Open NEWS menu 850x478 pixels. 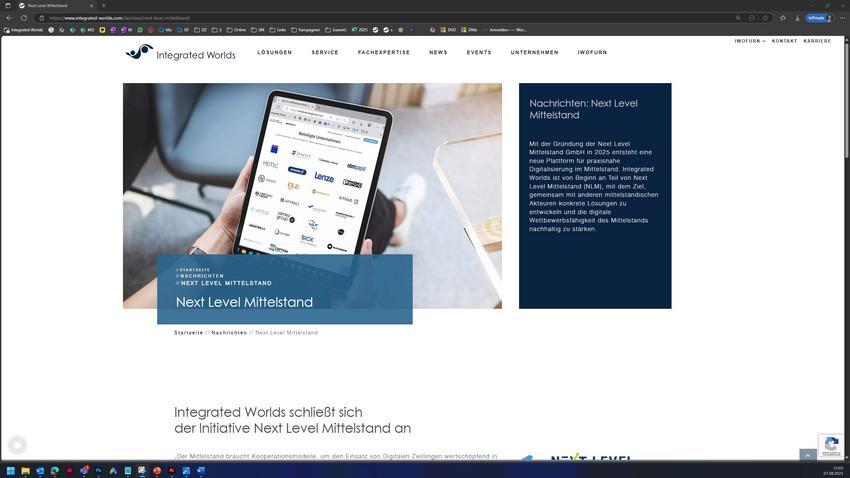click(x=438, y=53)
